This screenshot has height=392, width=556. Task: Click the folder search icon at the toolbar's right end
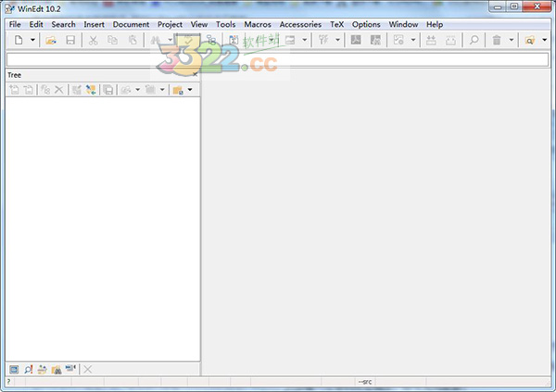click(530, 40)
